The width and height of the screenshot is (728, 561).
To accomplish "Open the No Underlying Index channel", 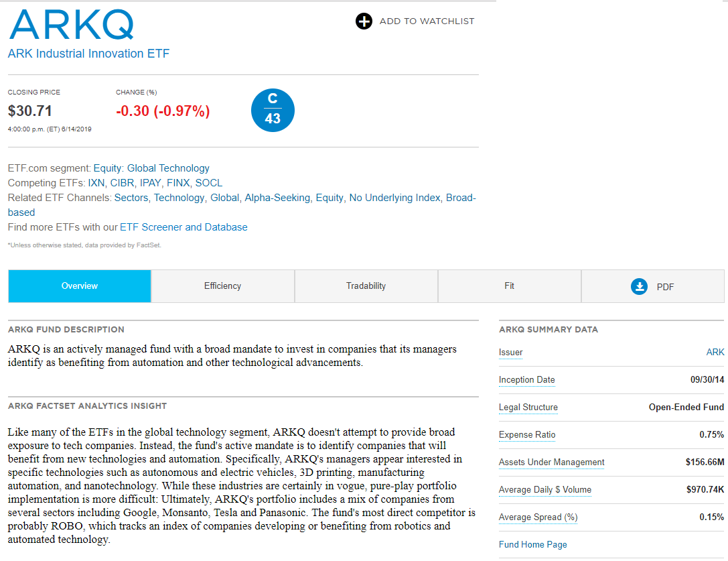I will point(394,198).
